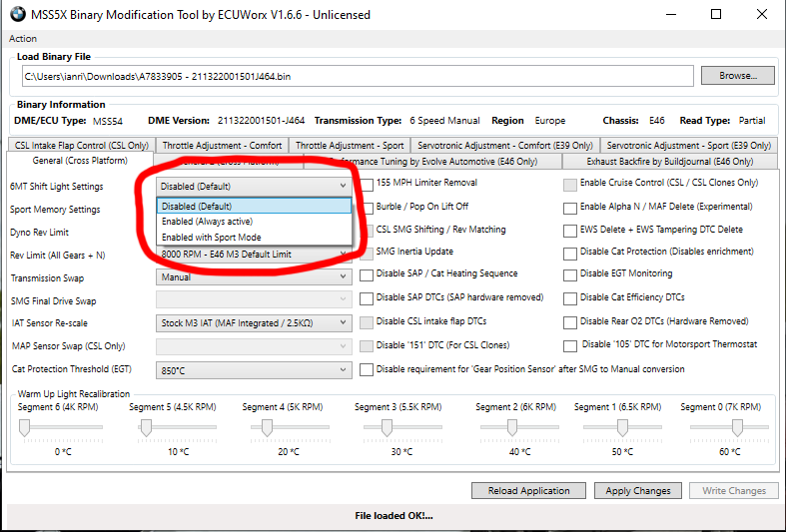Open the Action menu

22,38
